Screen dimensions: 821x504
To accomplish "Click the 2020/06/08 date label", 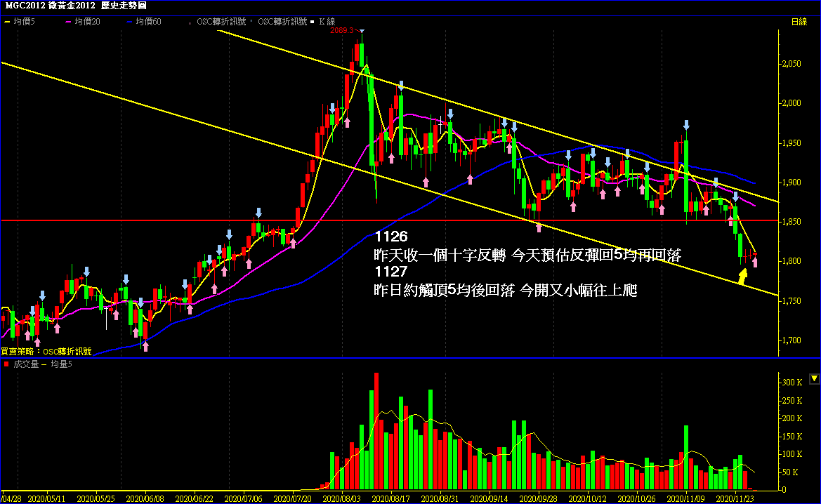I will coord(145,499).
